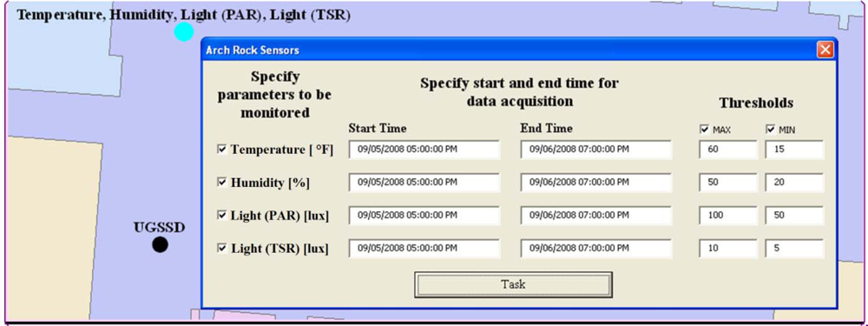The image size is (868, 326).
Task: Click the Light (TSR) End Time field
Action: (595, 249)
